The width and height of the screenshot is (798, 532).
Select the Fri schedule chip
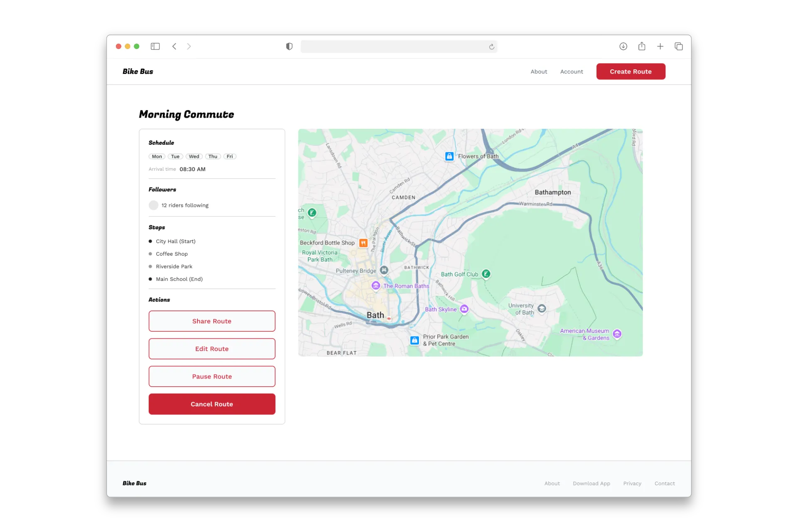230,156
